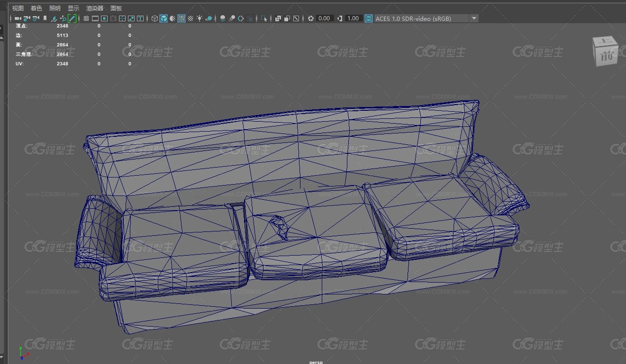Viewport: 626px width, 364px height.
Task: Click the Depth of Field icon
Action: click(x=250, y=18)
